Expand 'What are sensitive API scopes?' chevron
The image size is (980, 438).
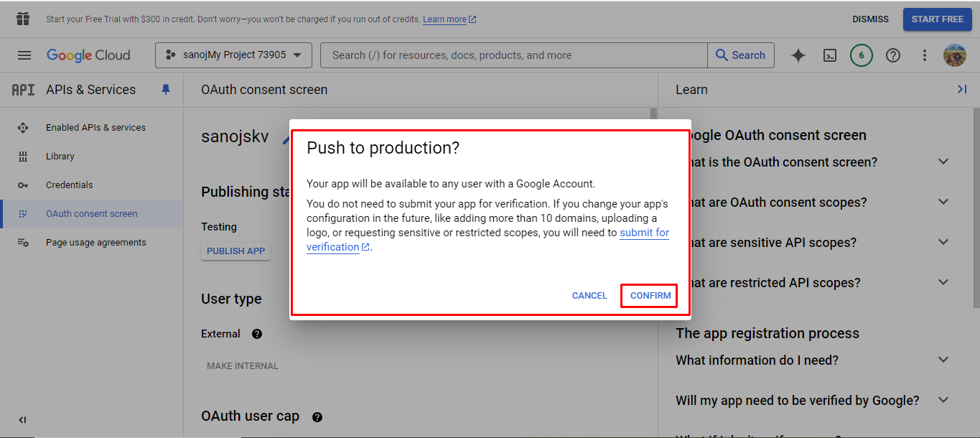tap(943, 242)
